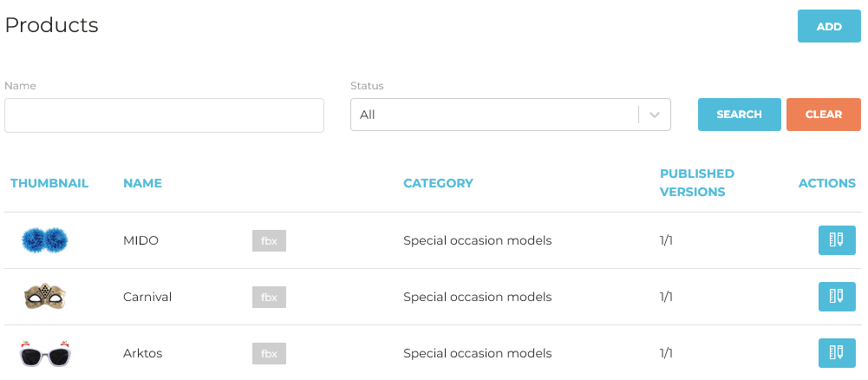This screenshot has width=868, height=380.
Task: Run the Search button
Action: pyautogui.click(x=739, y=115)
